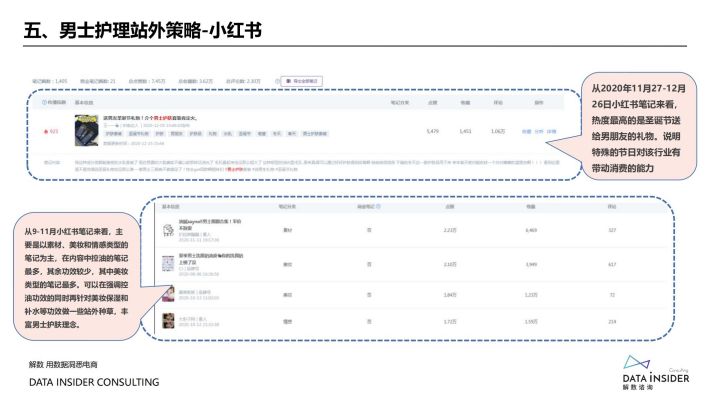710x399 pixels.
Task: Click the 收藏 action link in top row
Action: 526,131
